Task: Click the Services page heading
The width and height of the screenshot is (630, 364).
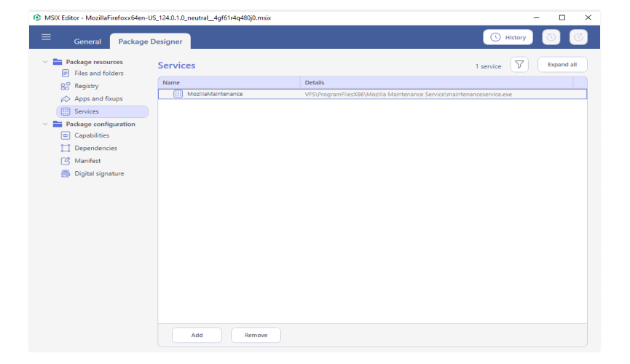Action: pyautogui.click(x=176, y=65)
